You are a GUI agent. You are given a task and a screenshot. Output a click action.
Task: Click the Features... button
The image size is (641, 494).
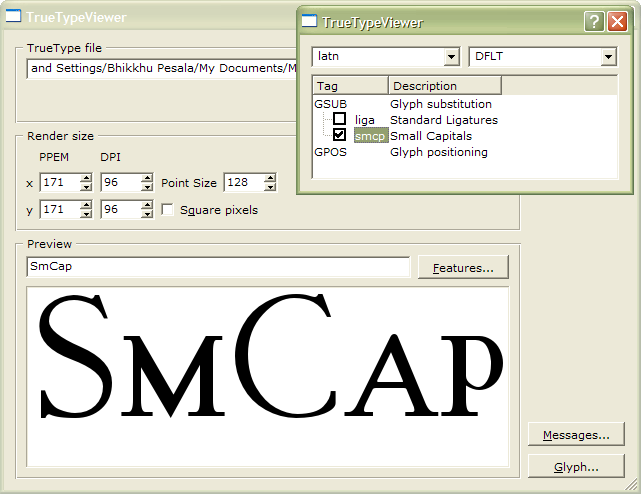(463, 267)
